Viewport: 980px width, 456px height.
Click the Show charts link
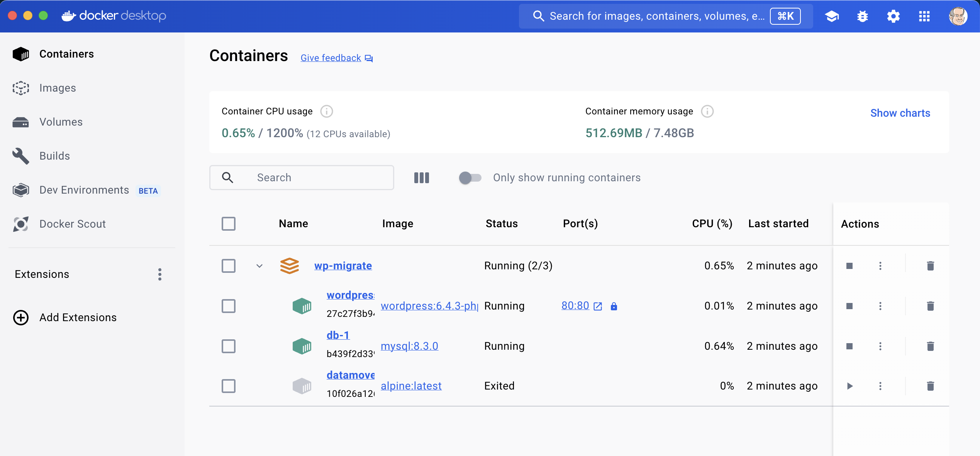(x=900, y=113)
